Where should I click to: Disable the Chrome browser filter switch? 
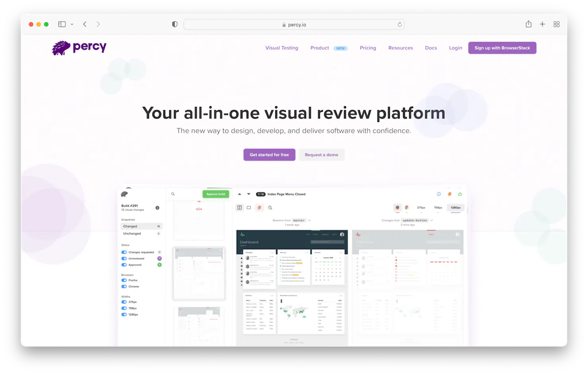pyautogui.click(x=124, y=287)
